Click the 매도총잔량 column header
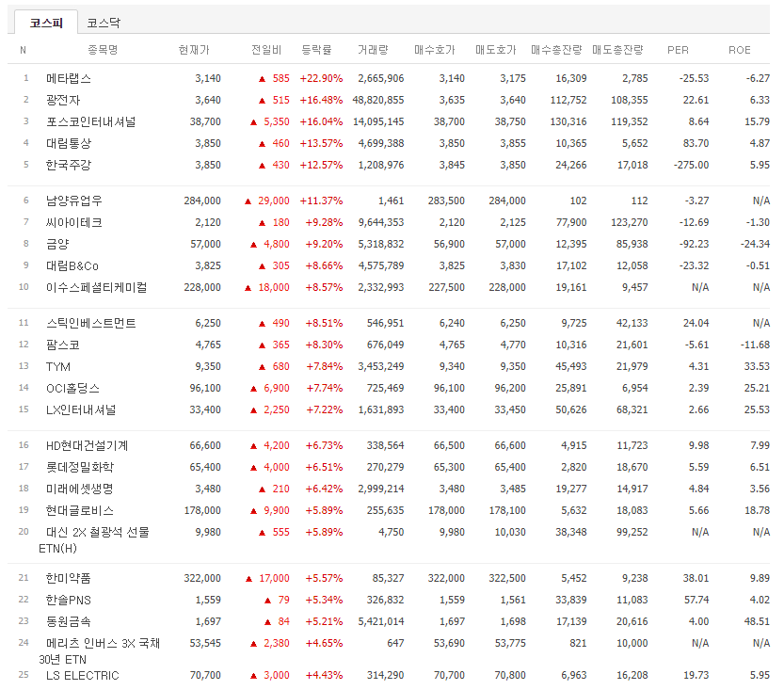The width and height of the screenshot is (784, 690). pyautogui.click(x=617, y=50)
